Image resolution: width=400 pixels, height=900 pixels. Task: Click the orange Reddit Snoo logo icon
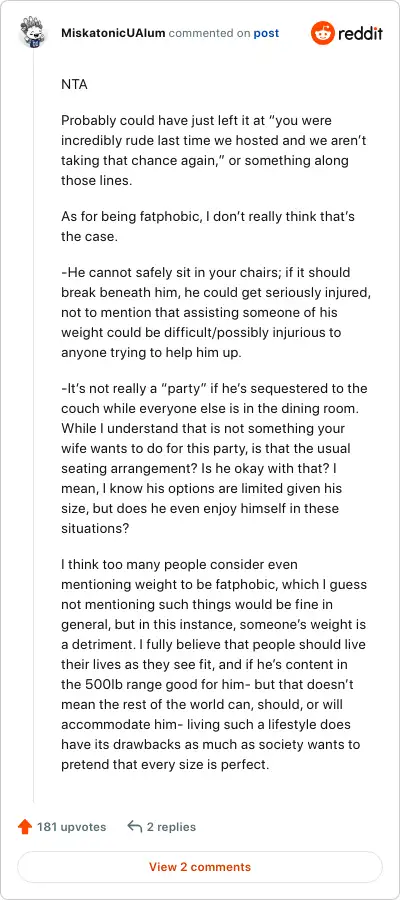tap(323, 33)
